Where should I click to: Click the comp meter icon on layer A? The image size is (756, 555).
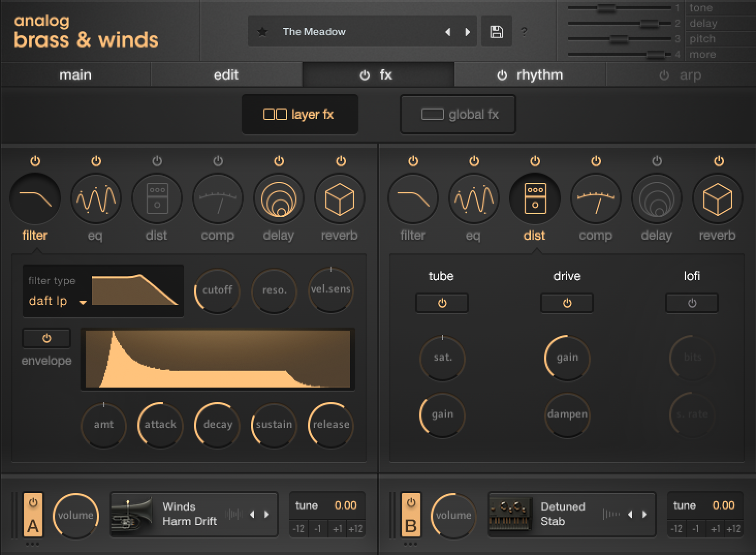tap(217, 198)
